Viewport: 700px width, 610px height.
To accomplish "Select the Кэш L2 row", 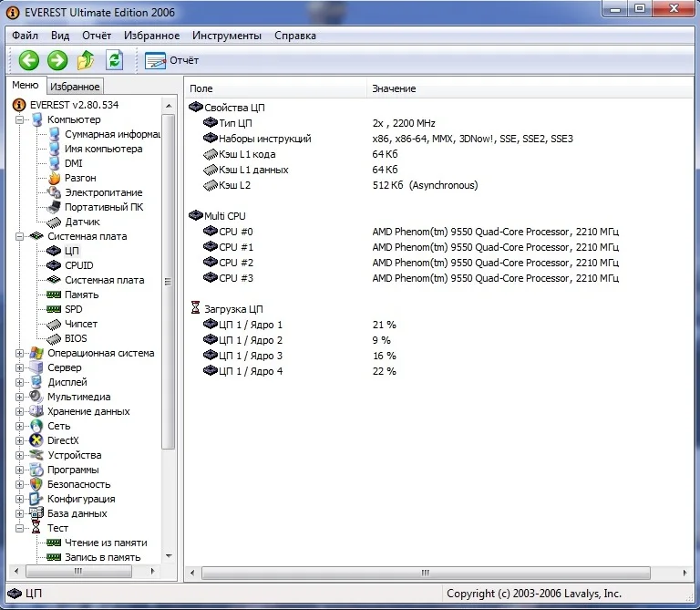I will coord(340,185).
